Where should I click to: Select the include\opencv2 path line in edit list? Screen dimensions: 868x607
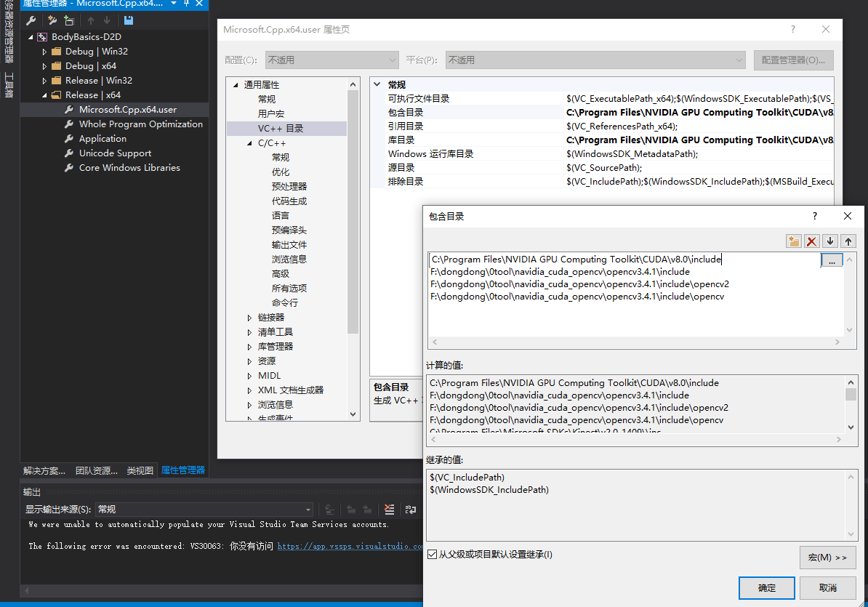(579, 284)
